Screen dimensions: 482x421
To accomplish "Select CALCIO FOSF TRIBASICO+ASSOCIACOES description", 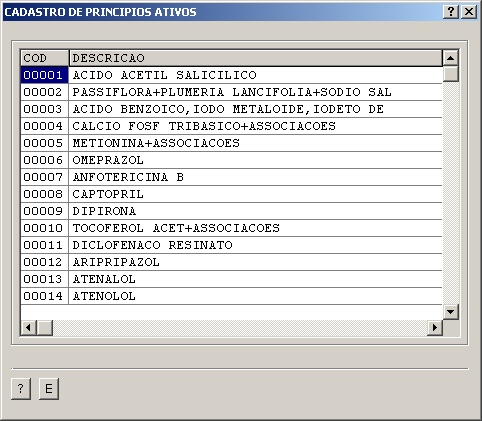I will [x=256, y=126].
